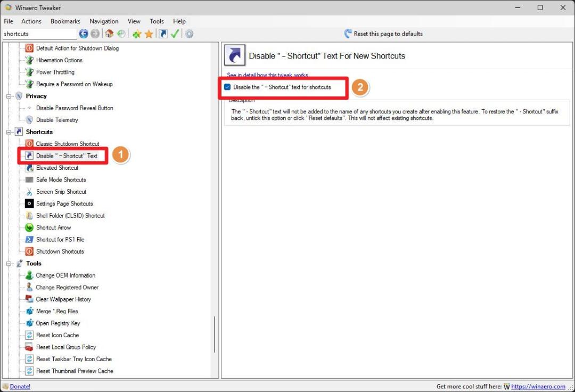This screenshot has width=575, height=392.
Task: Select the Privacy category label
Action: click(x=36, y=96)
